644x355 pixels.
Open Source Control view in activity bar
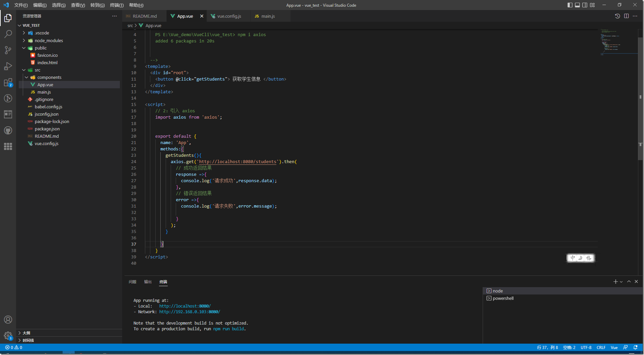coord(8,50)
